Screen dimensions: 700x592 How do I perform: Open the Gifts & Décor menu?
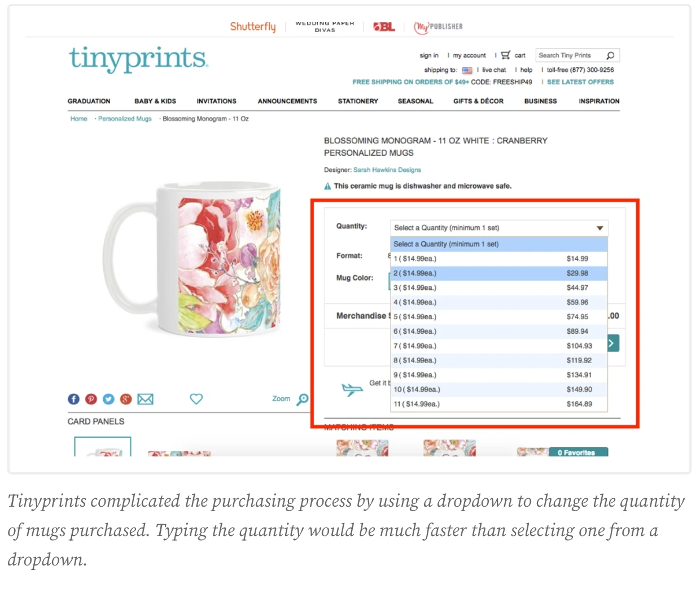click(478, 101)
